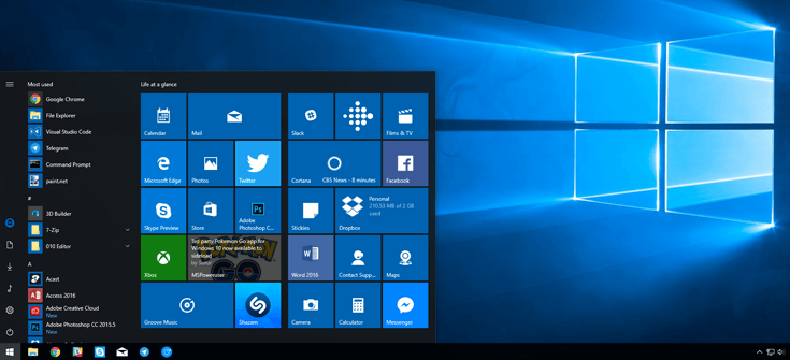Open the MSPoweruser Pokemon Go news tile
Image resolution: width=790 pixels, height=360 pixels.
click(234, 257)
